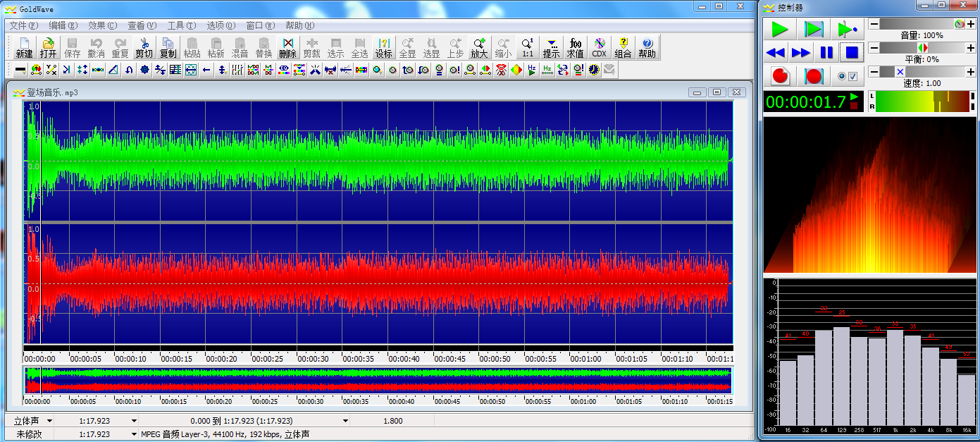Click the green Play button in controller
The height and width of the screenshot is (442, 980).
779,29
